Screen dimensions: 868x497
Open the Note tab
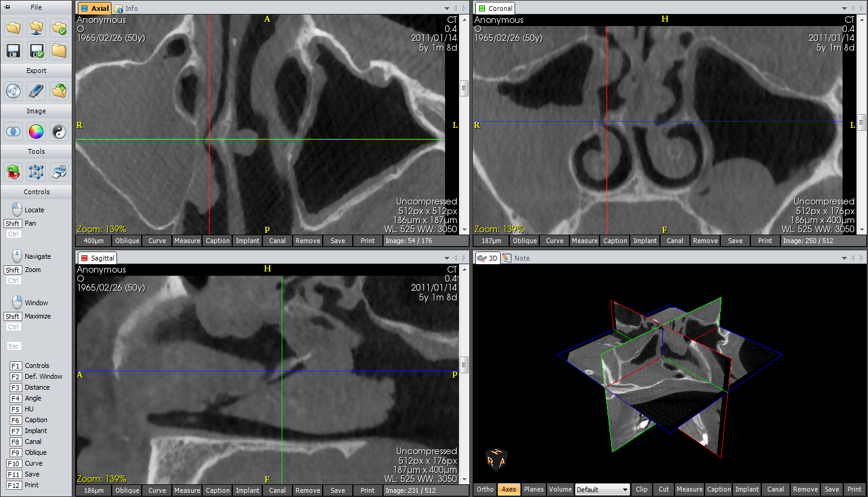[x=516, y=258]
